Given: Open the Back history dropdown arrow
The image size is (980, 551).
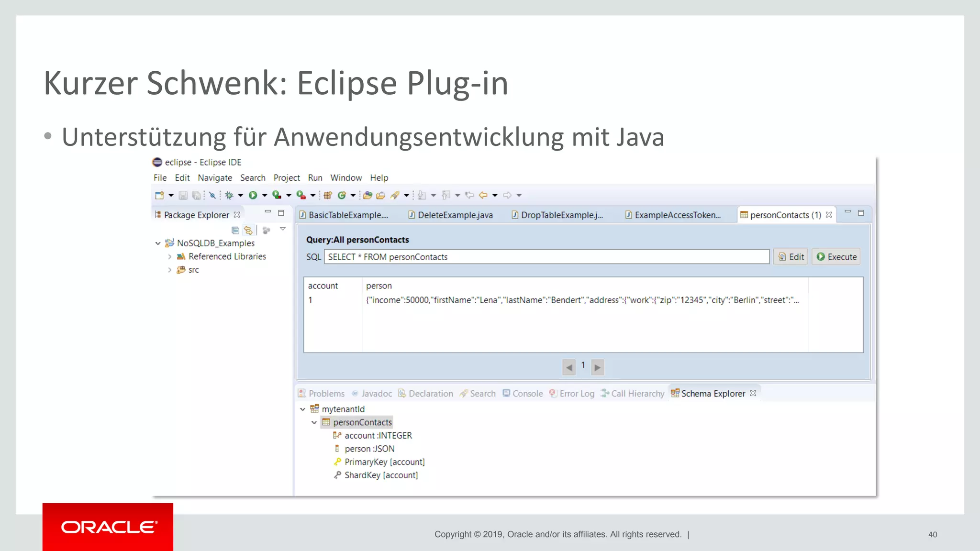Looking at the screenshot, I should click(495, 195).
